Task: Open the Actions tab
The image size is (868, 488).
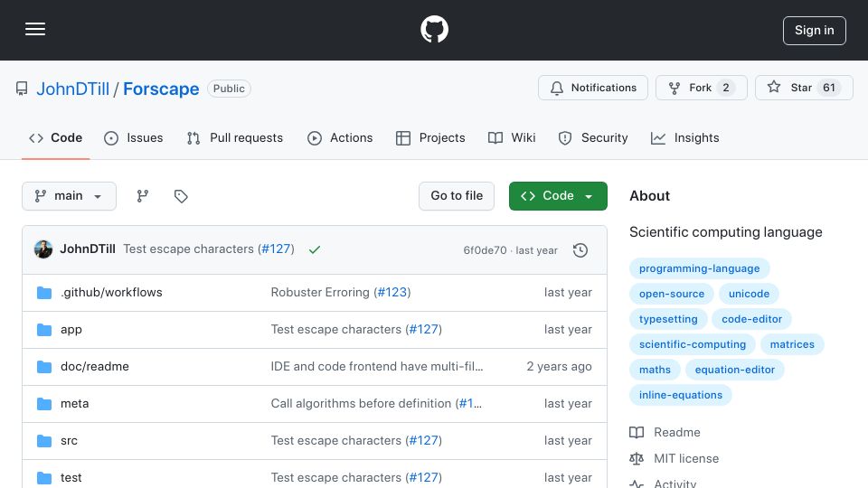Action: (x=340, y=137)
